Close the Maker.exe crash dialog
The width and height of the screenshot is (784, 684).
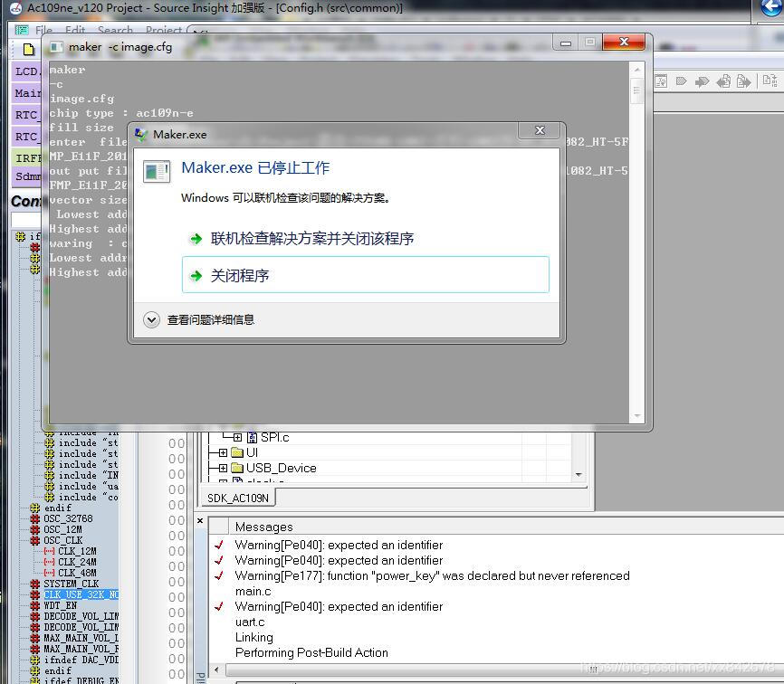(x=540, y=130)
